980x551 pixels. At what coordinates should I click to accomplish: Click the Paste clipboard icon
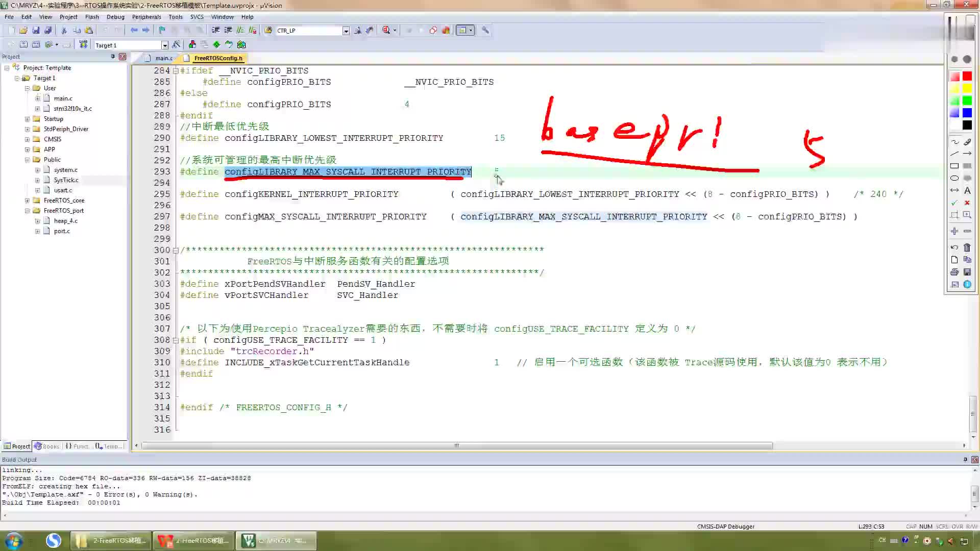[x=89, y=31]
